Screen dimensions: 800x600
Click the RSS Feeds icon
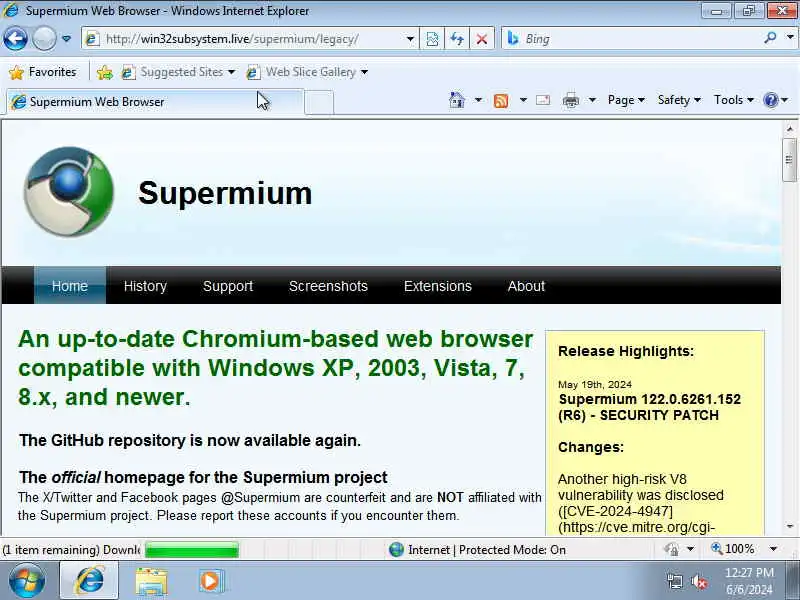coord(501,101)
